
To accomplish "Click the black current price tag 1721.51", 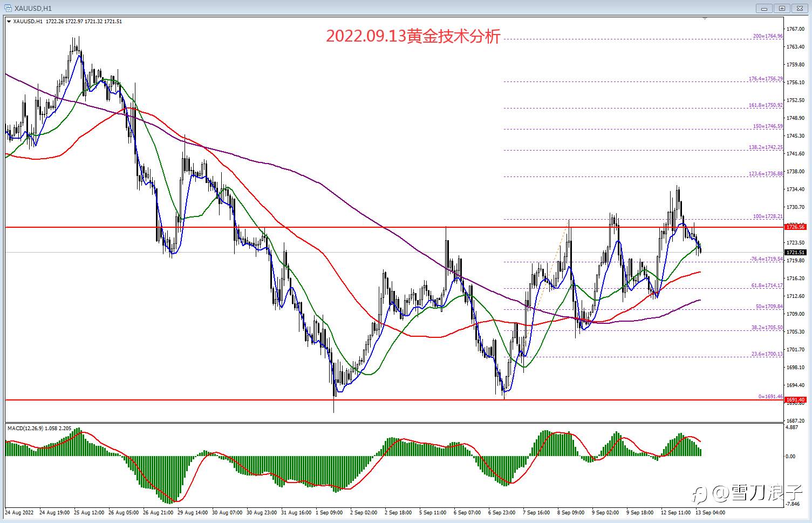I will pyautogui.click(x=796, y=252).
